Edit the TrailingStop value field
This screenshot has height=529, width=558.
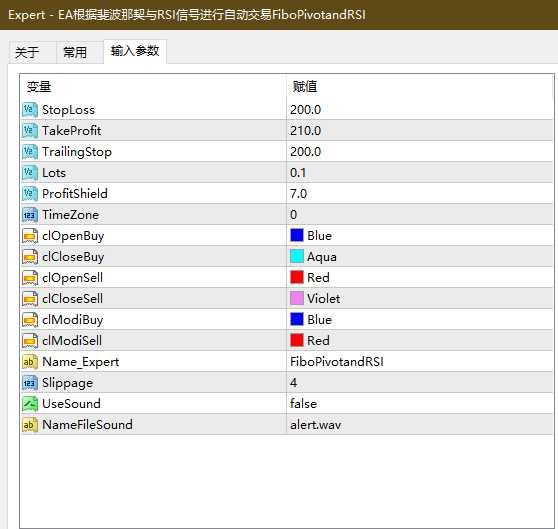tap(419, 152)
